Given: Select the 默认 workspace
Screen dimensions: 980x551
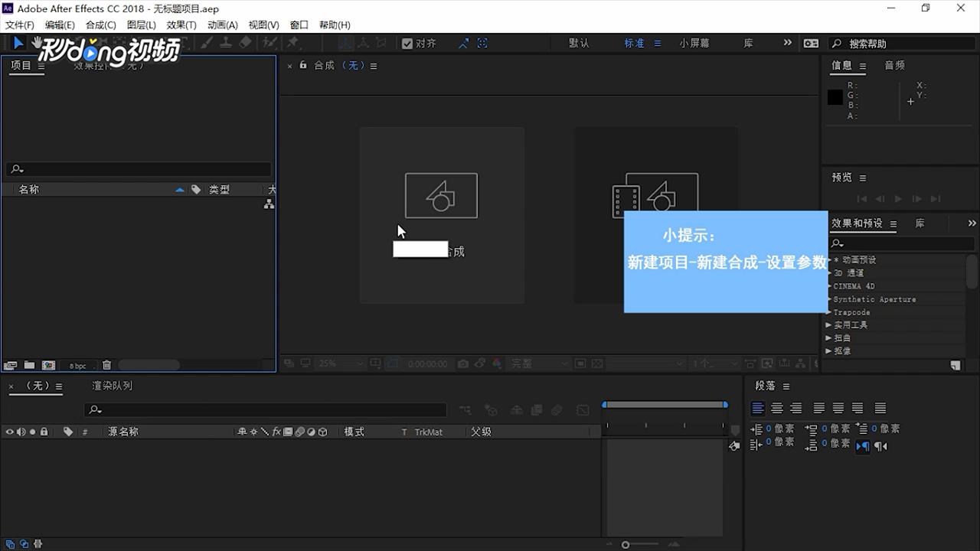Looking at the screenshot, I should 579,44.
